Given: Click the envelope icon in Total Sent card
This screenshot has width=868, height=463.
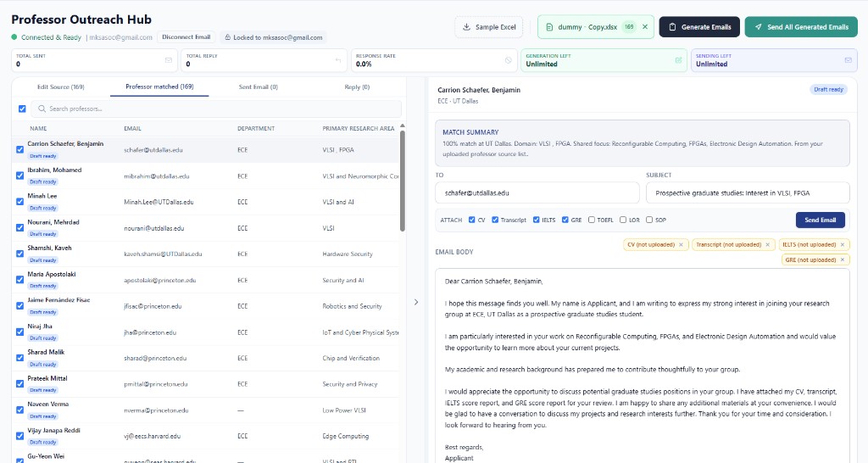Looking at the screenshot, I should [169, 60].
